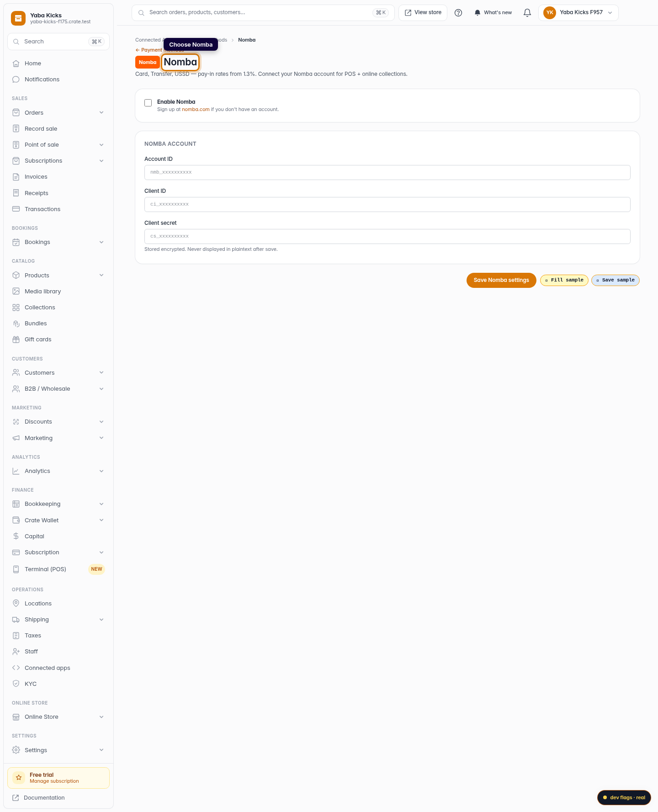Expand the Orders submenu chevron

[x=101, y=113]
